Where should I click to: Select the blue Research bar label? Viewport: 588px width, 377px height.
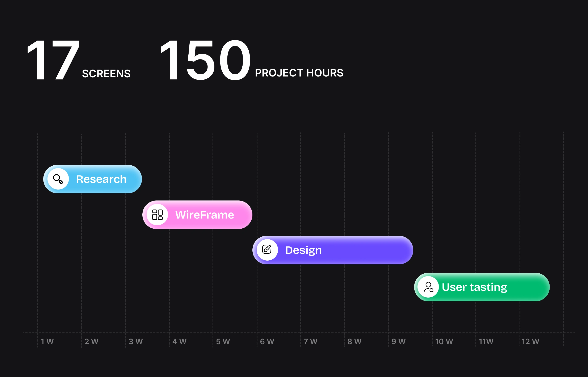point(101,179)
